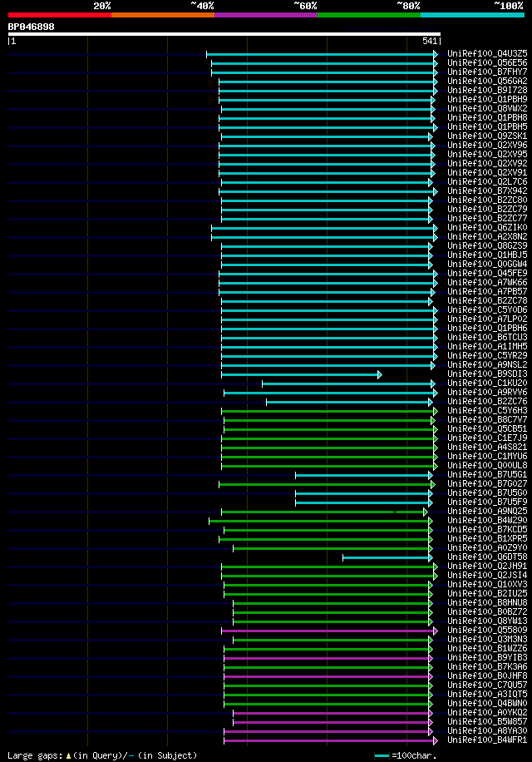Select the UniRef100_B8C7V7 label
This screenshot has width=532, height=762.
[487, 420]
